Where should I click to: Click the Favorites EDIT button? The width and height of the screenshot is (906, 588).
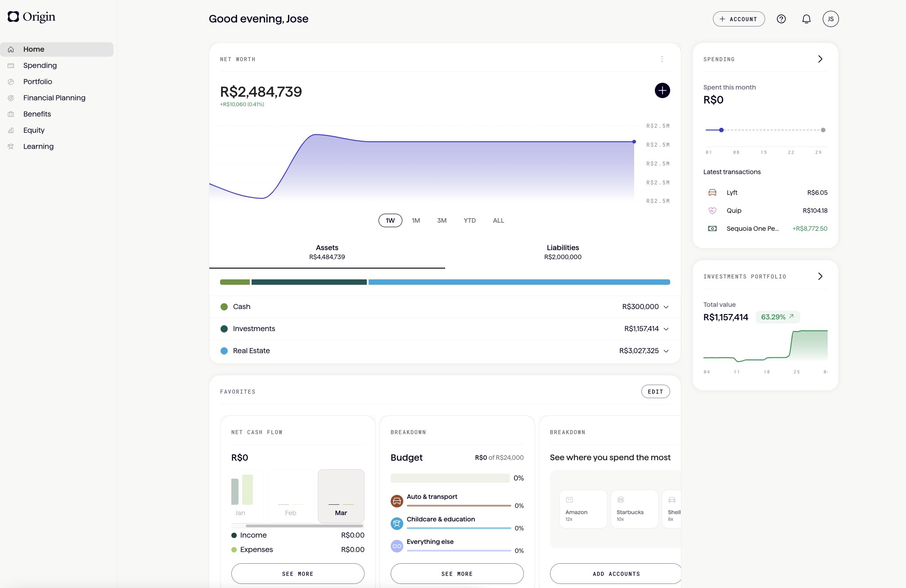(655, 391)
